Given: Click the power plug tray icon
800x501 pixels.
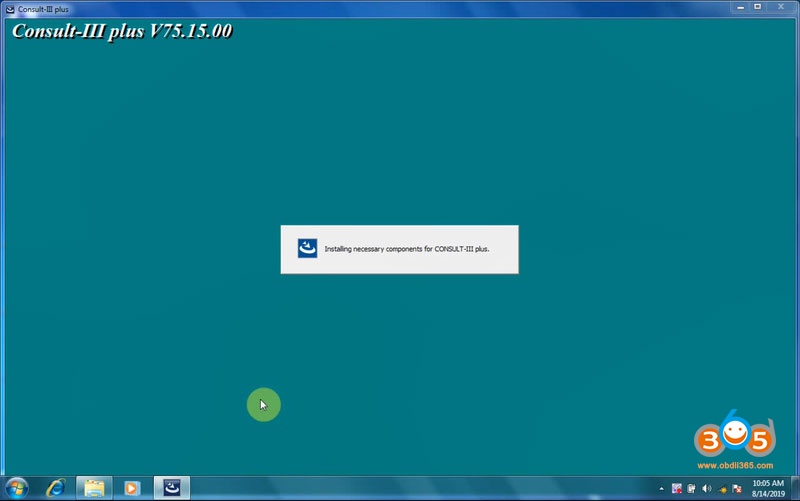Looking at the screenshot, I should point(691,489).
